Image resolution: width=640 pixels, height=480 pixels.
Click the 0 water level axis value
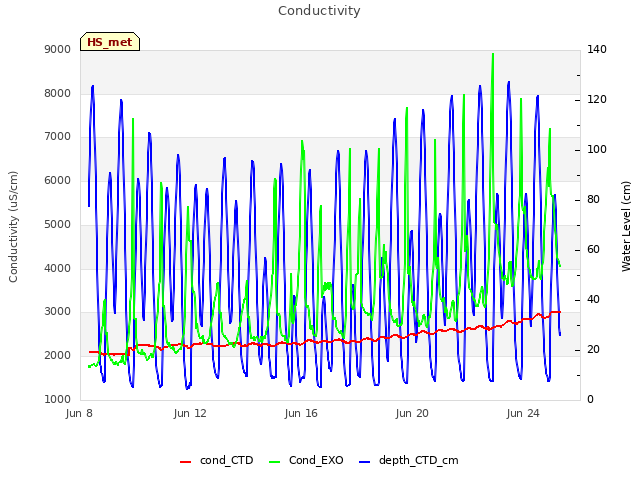[x=590, y=400]
